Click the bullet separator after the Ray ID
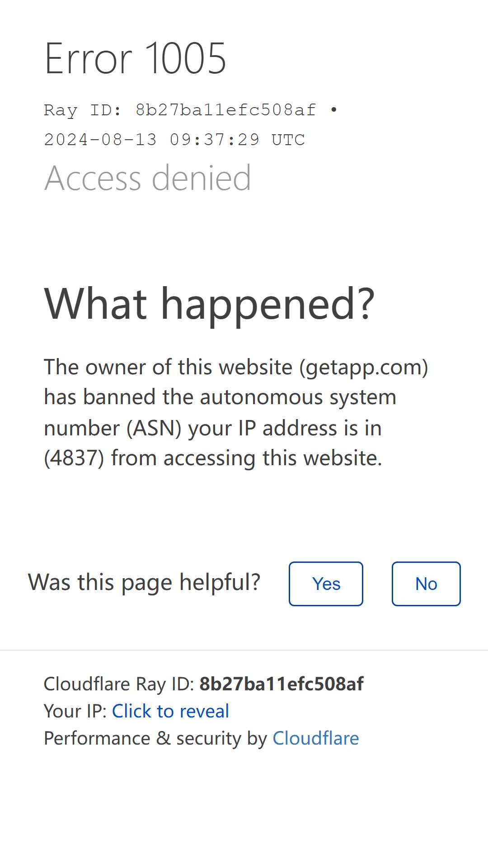Image resolution: width=488 pixels, height=868 pixels. click(x=333, y=110)
